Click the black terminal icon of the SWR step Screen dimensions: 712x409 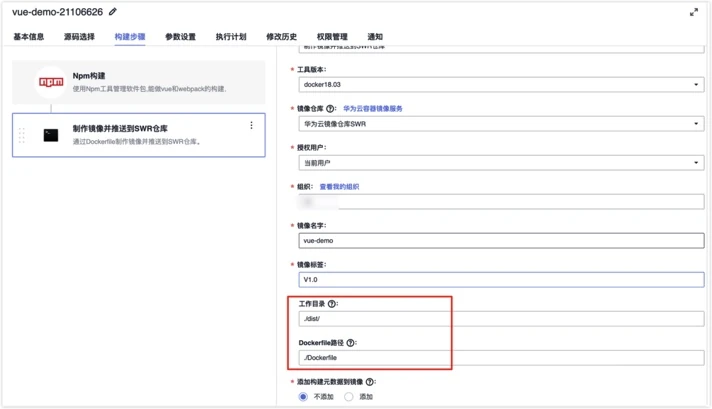51,135
